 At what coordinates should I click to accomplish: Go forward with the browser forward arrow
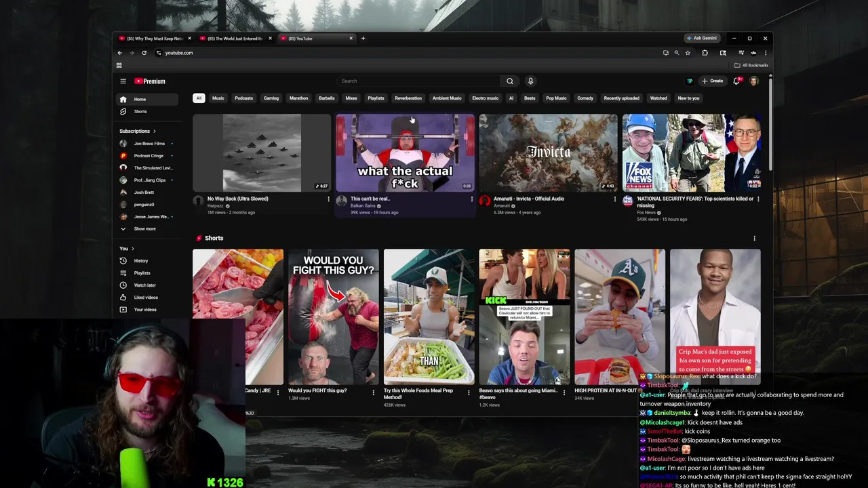tap(132, 53)
